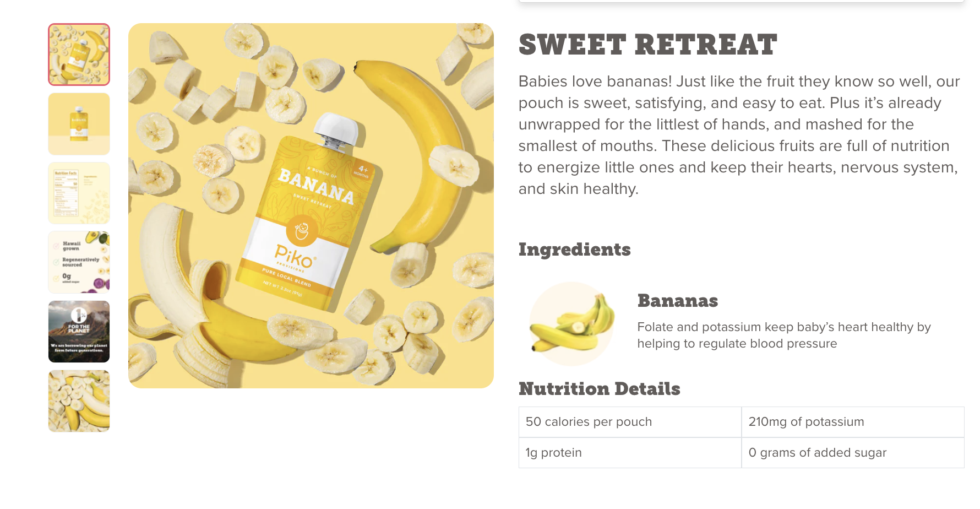980x509 pixels.
Task: Click the large banana pouch product image
Action: pos(311,205)
